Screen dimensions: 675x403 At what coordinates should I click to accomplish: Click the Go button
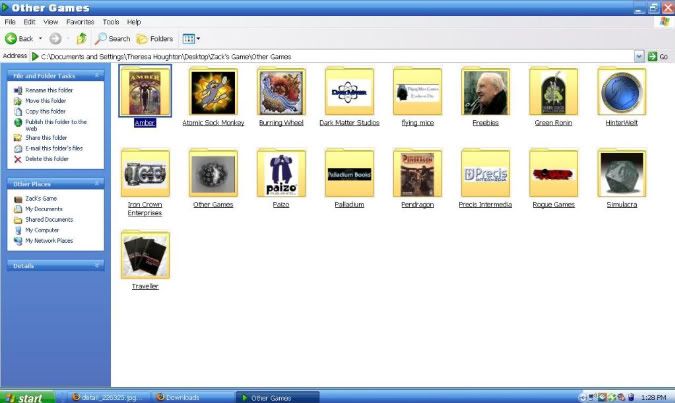pyautogui.click(x=658, y=56)
